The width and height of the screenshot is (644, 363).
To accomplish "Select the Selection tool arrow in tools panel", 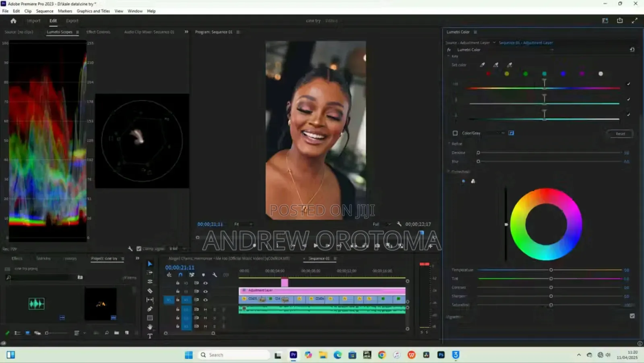I will 150,264.
